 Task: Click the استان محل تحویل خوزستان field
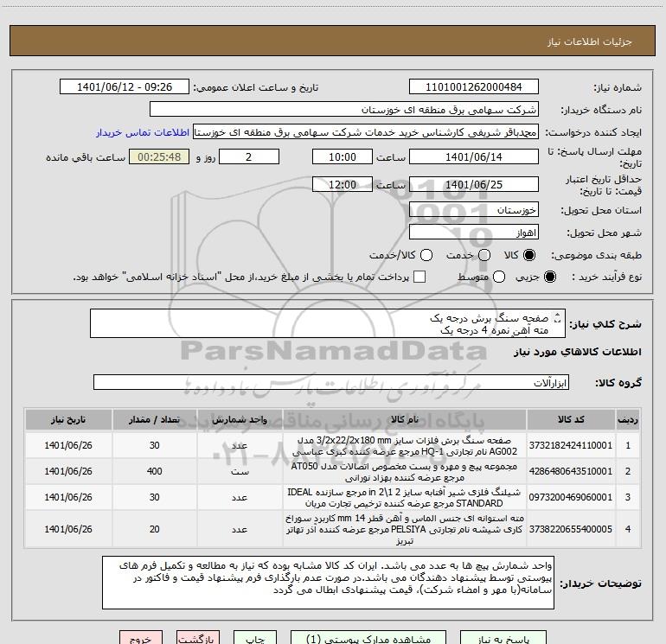coord(474,210)
